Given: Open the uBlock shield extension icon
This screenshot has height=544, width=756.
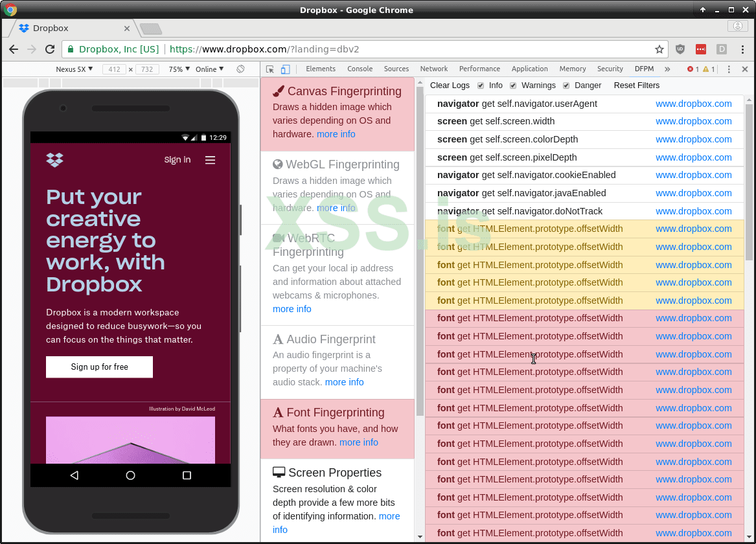Looking at the screenshot, I should (x=680, y=49).
